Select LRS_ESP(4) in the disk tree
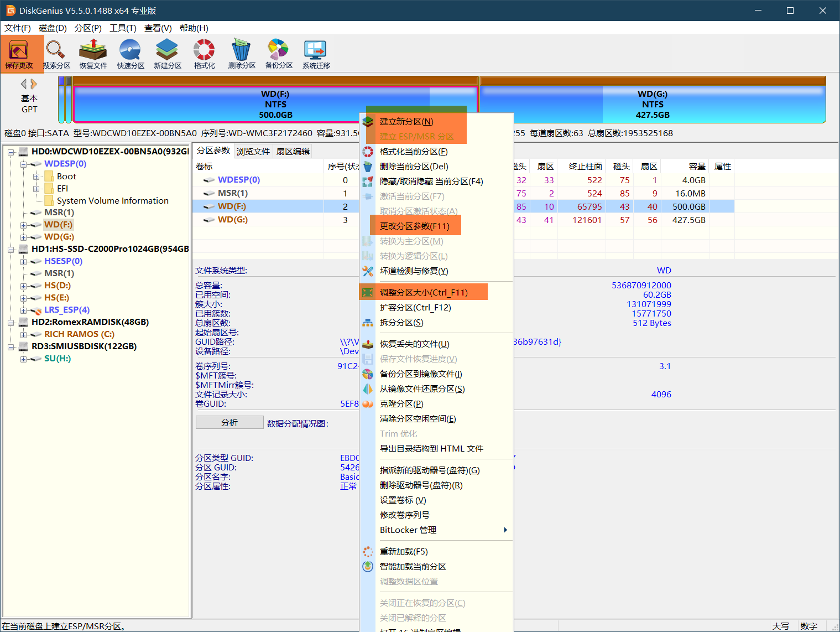 (67, 310)
